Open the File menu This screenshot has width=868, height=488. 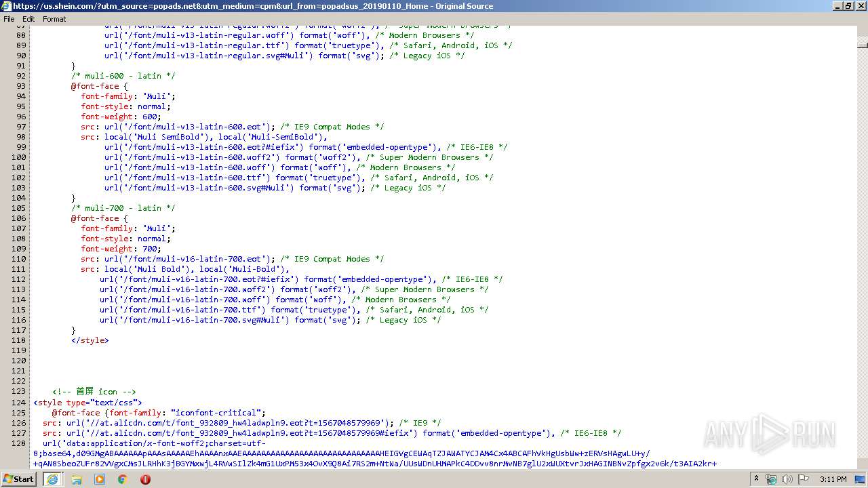click(9, 19)
